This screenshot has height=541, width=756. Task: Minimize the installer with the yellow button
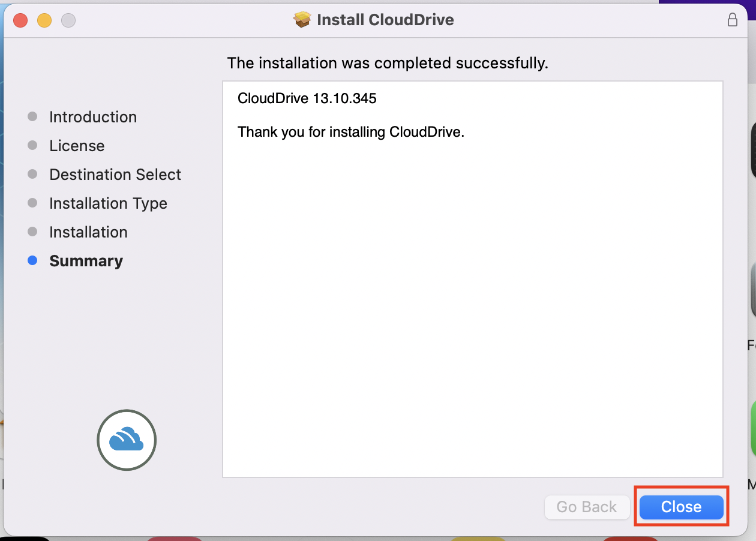coord(44,20)
